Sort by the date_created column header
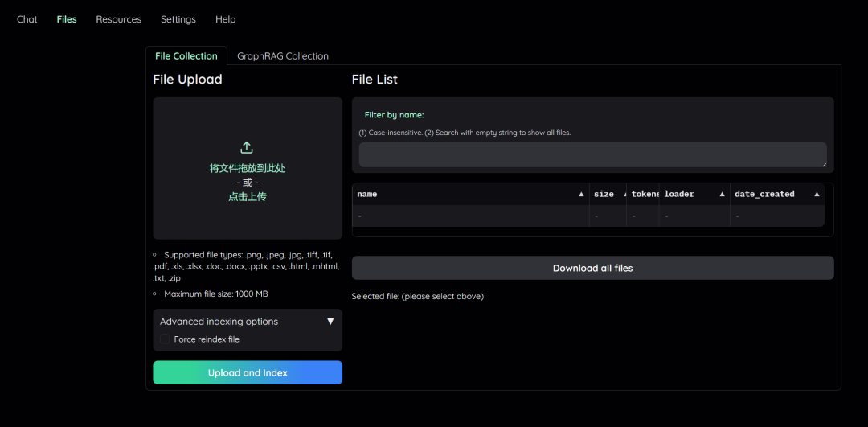868x427 pixels. pos(776,194)
